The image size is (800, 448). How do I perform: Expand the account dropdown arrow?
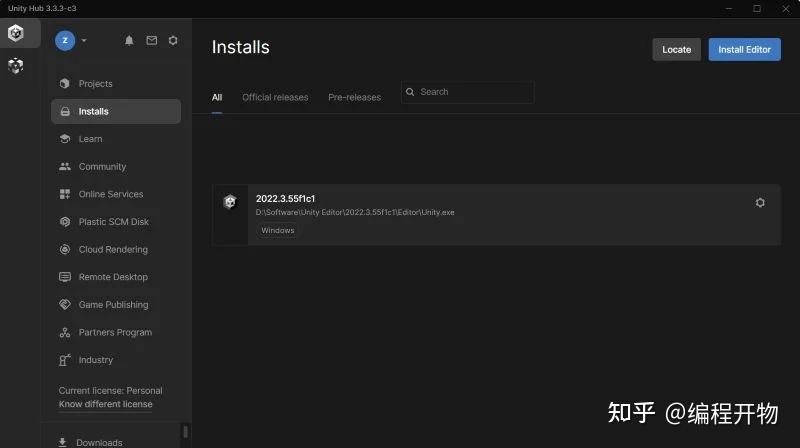tap(84, 40)
